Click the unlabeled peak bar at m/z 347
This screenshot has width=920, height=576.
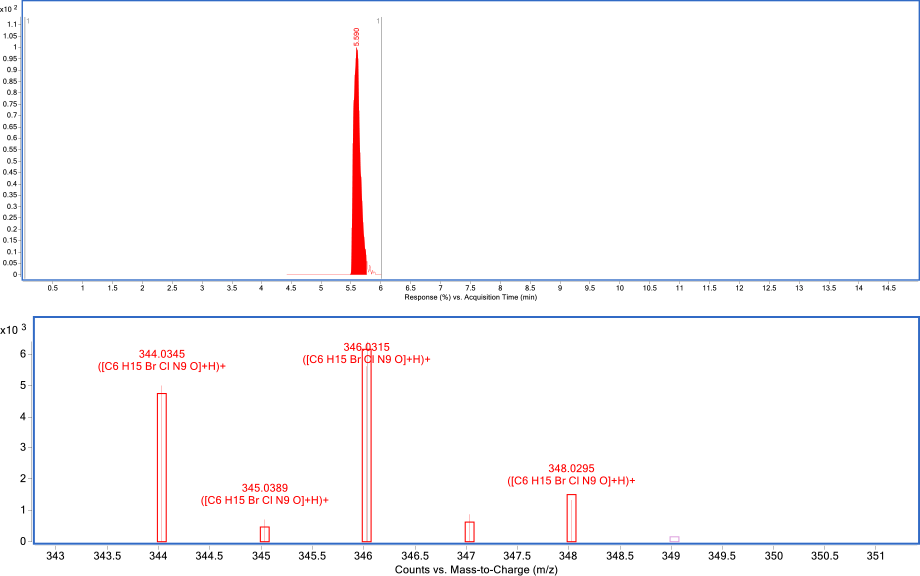(470, 531)
